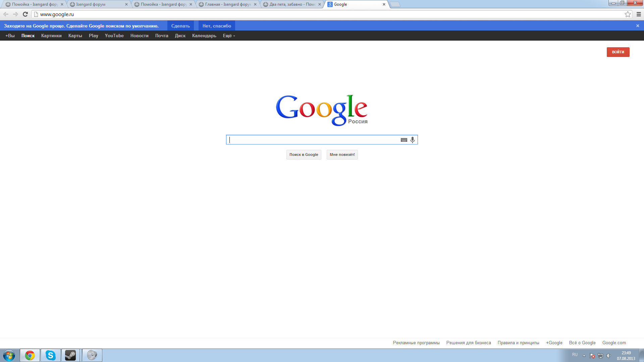
Task: Open 'YouTube' from Google top navigation bar
Action: [x=113, y=36]
